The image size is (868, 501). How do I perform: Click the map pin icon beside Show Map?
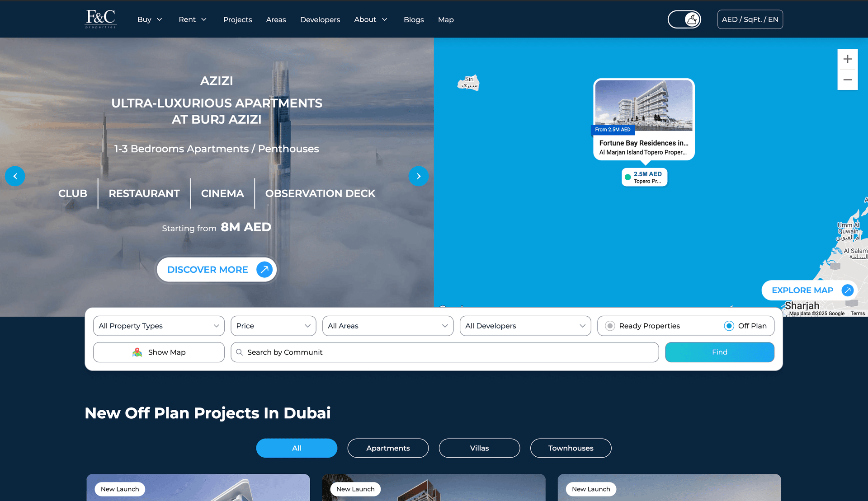pyautogui.click(x=137, y=352)
